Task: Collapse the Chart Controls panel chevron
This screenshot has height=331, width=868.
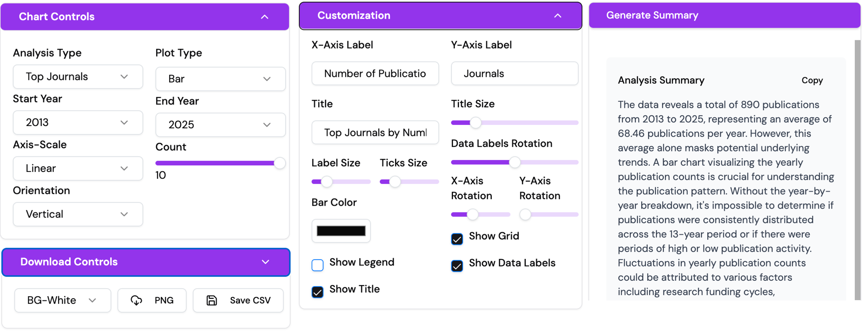Action: point(265,17)
